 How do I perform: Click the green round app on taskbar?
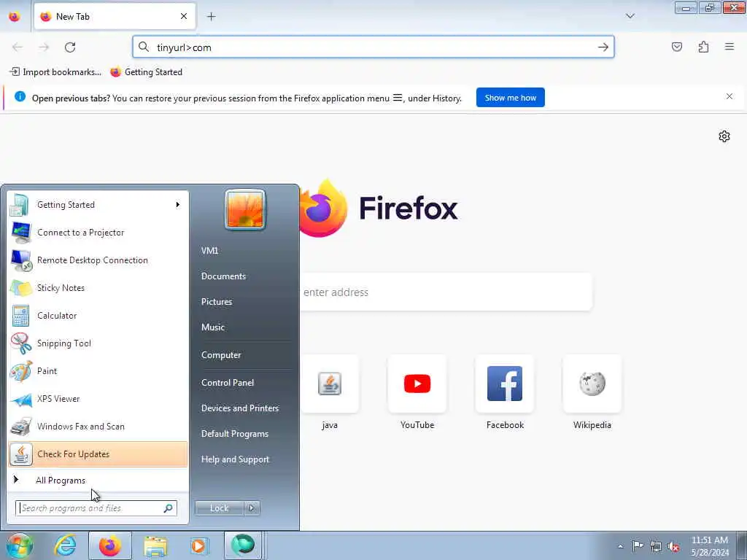tap(243, 545)
